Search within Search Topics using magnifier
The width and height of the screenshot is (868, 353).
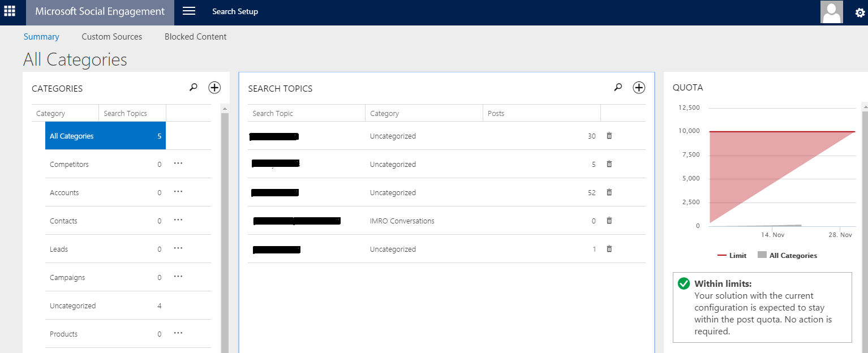pos(618,87)
